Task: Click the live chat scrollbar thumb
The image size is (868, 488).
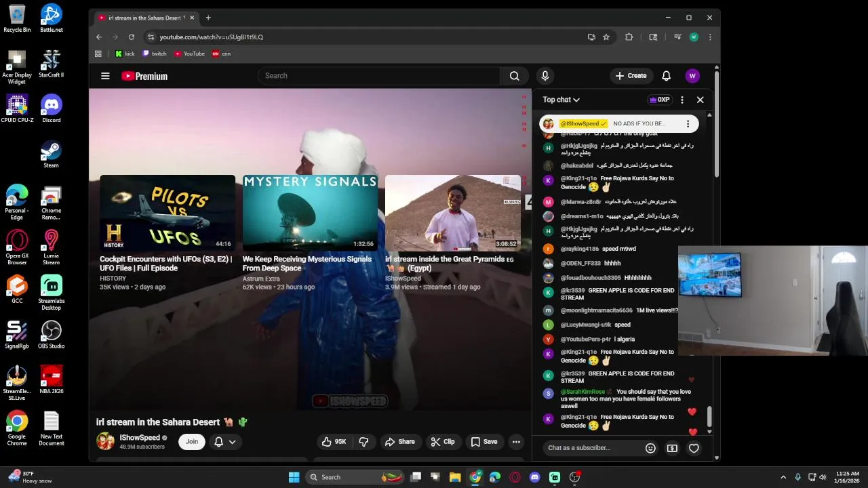Action: click(x=709, y=416)
